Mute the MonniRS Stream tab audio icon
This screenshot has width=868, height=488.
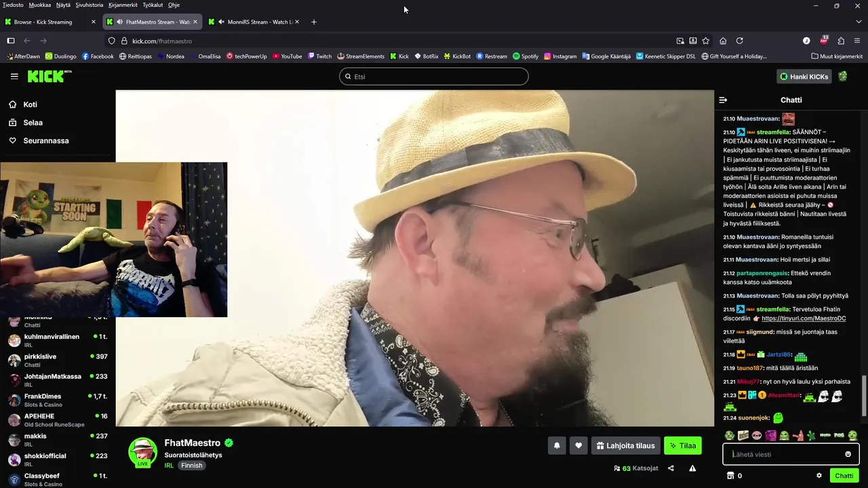[x=222, y=22]
